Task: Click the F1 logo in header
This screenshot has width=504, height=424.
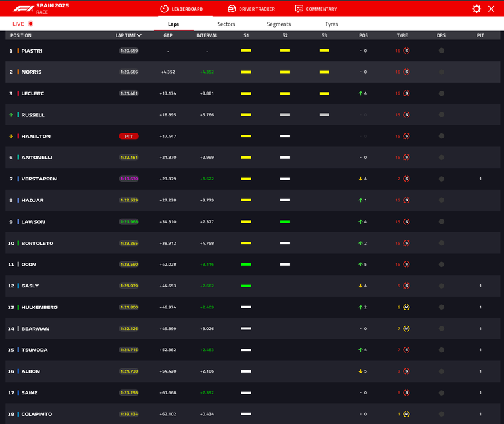Action: [23, 9]
